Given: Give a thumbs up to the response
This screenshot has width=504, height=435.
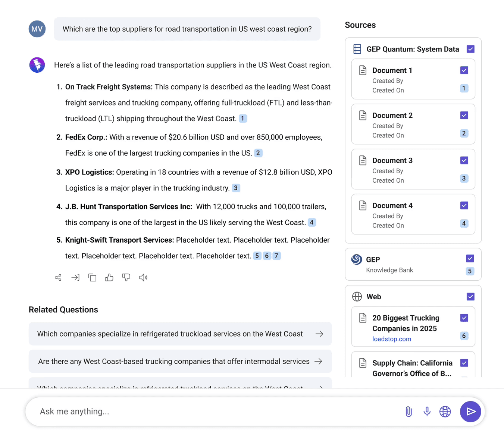Looking at the screenshot, I should 109,277.
